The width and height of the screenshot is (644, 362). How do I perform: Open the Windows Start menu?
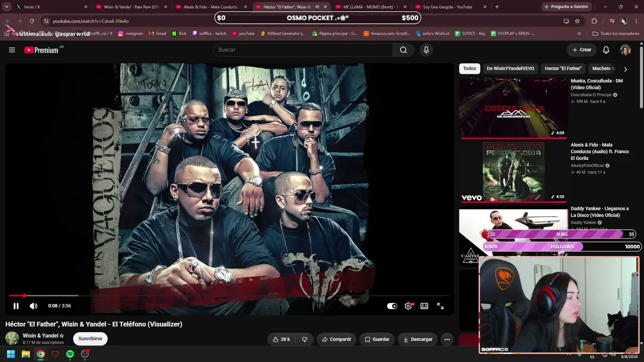[x=11, y=354]
